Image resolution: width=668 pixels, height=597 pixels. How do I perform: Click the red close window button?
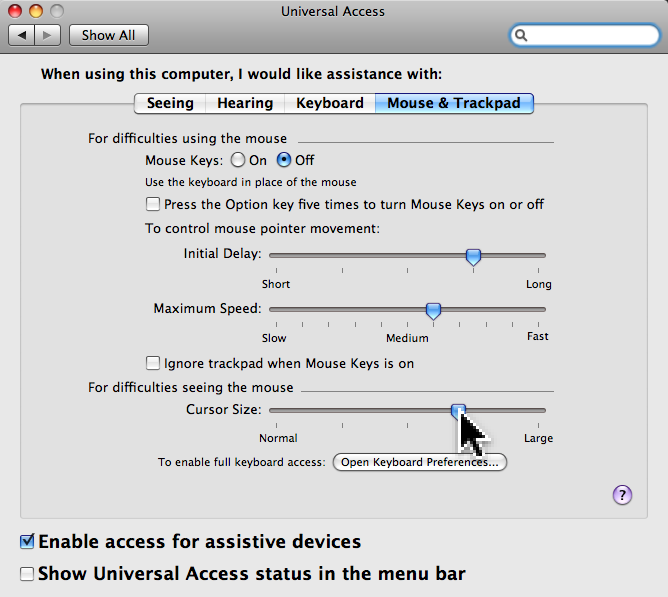(15, 11)
